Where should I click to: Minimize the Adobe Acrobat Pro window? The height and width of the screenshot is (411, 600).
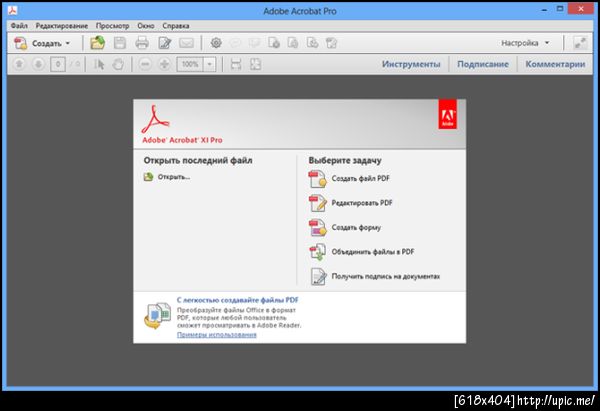pos(544,10)
